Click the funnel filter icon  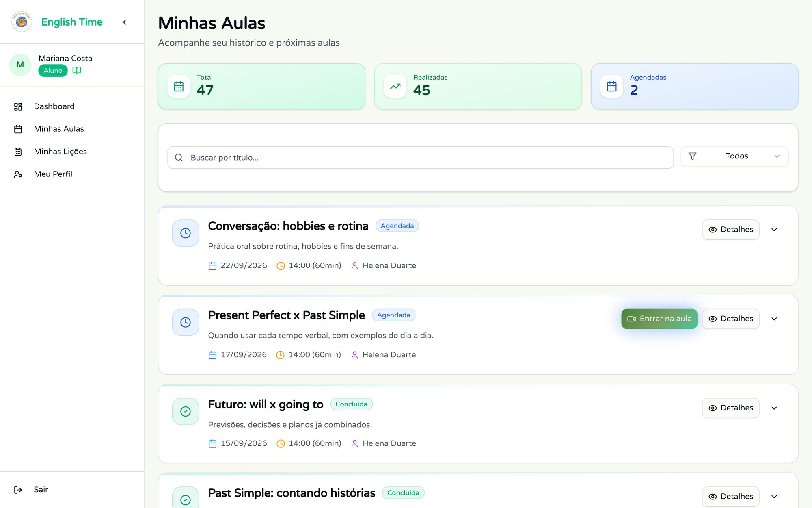click(693, 156)
